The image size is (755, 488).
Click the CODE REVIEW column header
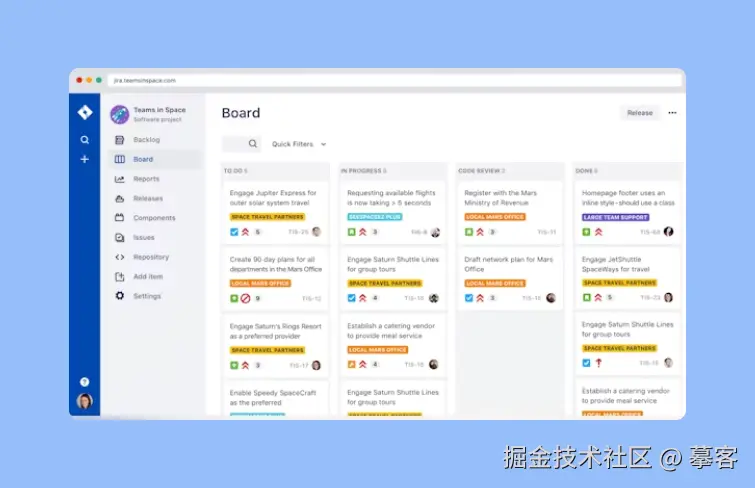(x=482, y=171)
